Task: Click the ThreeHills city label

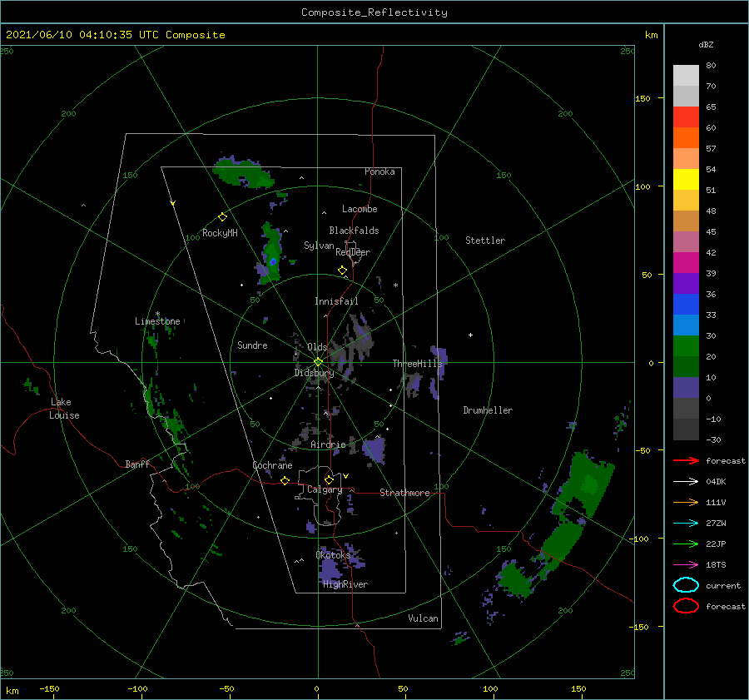Action: click(x=418, y=364)
